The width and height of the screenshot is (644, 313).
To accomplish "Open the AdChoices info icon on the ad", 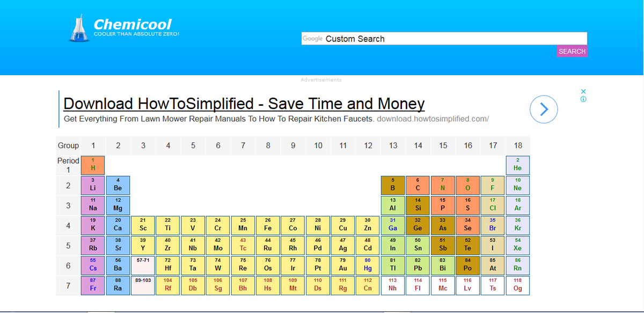I will pyautogui.click(x=583, y=99).
